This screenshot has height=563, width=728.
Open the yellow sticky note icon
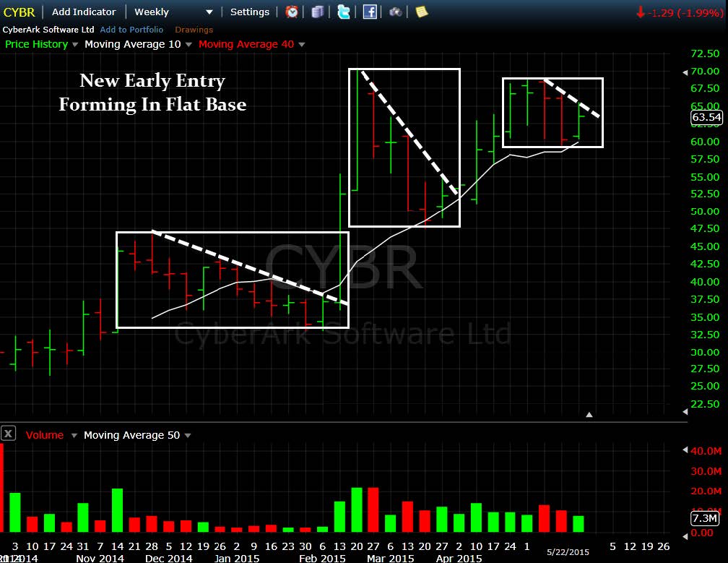tap(422, 12)
